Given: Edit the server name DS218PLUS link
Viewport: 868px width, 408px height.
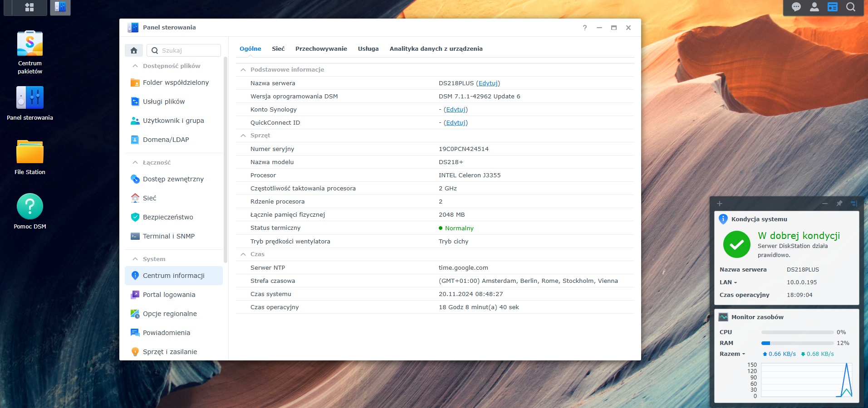Looking at the screenshot, I should [x=488, y=83].
